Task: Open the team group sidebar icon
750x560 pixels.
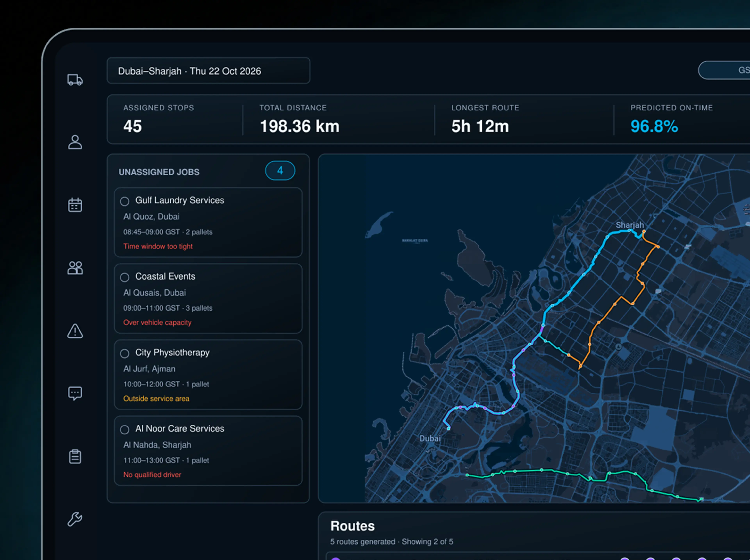Action: coord(75,268)
